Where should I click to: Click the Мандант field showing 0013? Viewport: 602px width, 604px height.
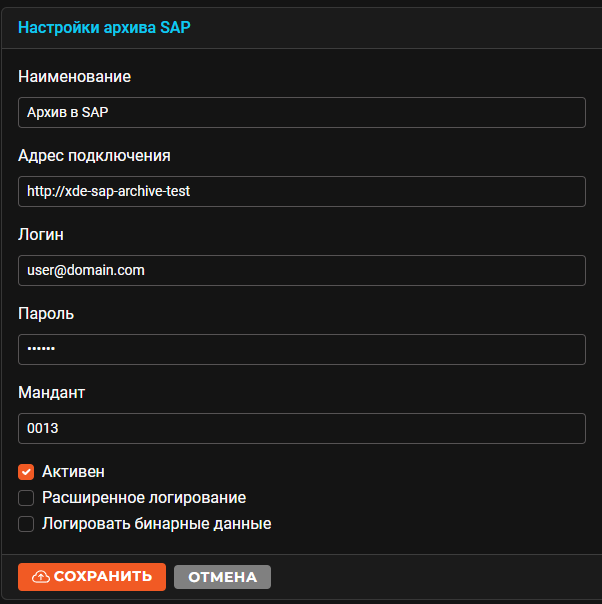302,428
